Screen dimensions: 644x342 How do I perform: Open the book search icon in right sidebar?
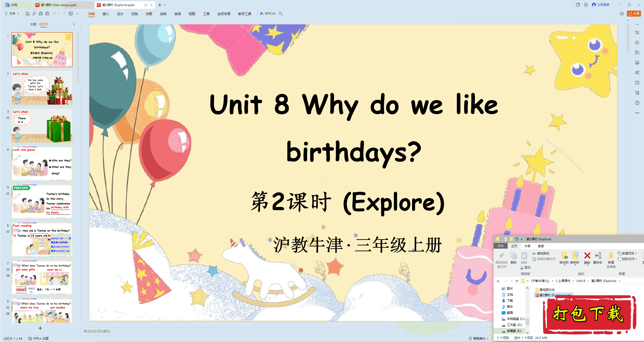click(x=637, y=83)
